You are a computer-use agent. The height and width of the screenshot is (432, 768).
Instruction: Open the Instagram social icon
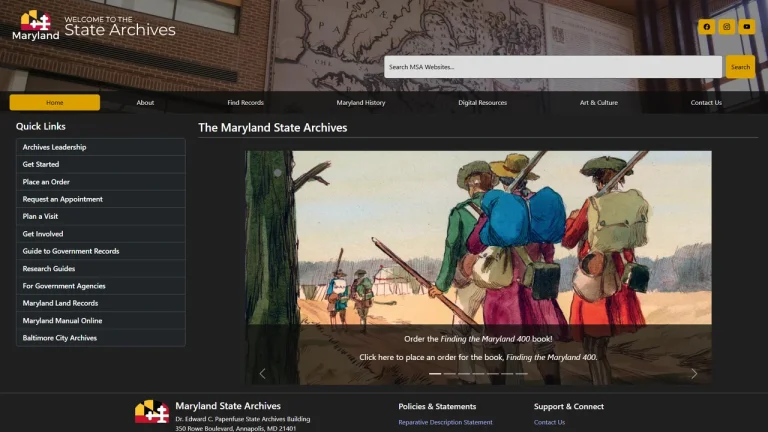point(726,27)
